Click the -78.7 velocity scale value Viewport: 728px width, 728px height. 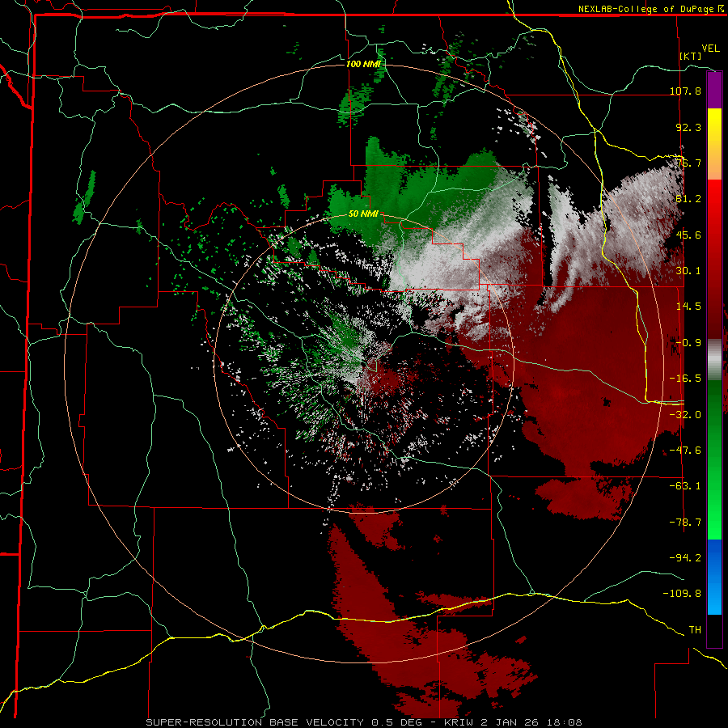[x=685, y=522]
